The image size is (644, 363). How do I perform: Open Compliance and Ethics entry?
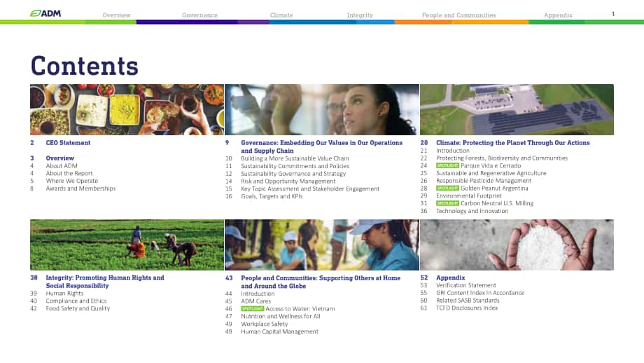(x=76, y=301)
